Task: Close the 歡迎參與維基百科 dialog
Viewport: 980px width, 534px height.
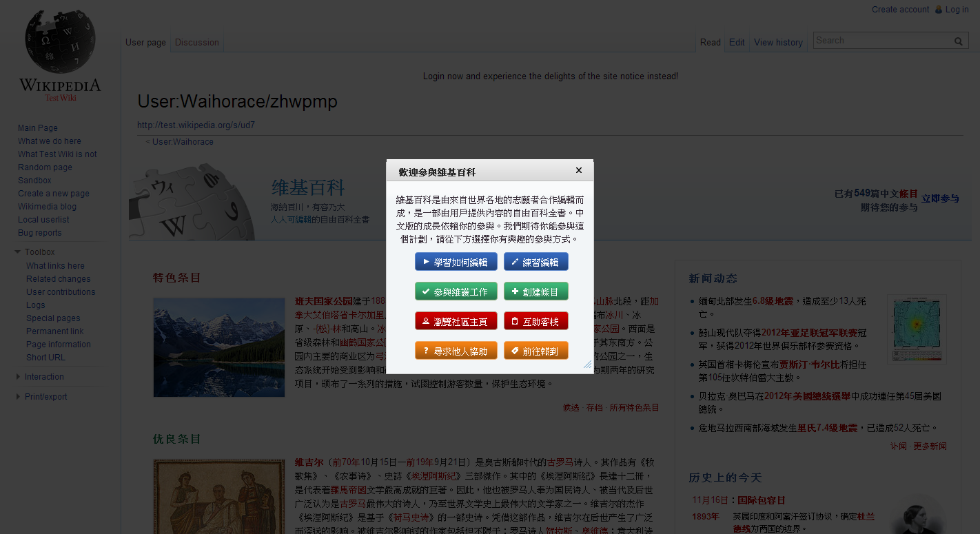Action: 579,170
